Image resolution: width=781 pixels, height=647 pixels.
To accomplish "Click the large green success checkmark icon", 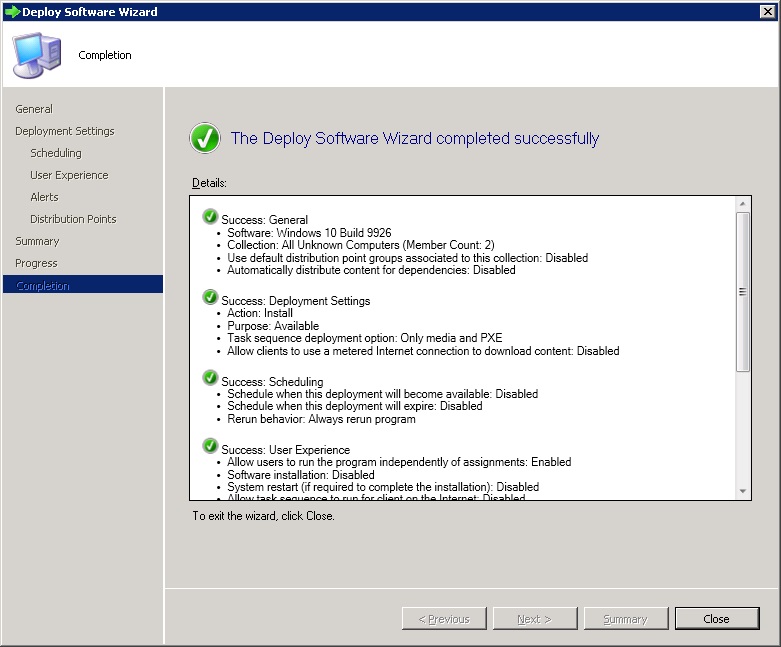I will click(205, 139).
